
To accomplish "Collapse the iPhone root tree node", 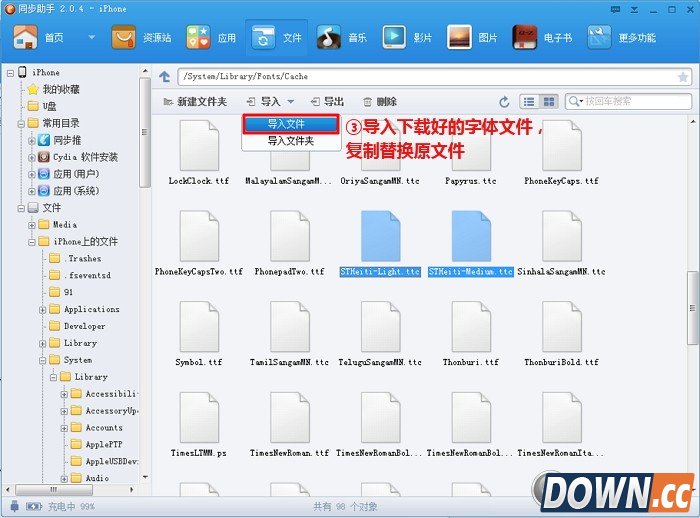I will pyautogui.click(x=10, y=73).
